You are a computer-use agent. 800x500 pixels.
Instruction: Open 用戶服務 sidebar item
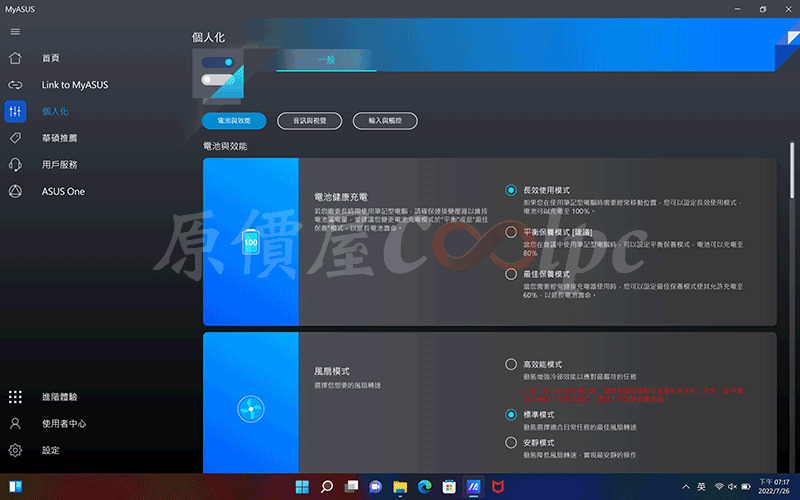60,164
